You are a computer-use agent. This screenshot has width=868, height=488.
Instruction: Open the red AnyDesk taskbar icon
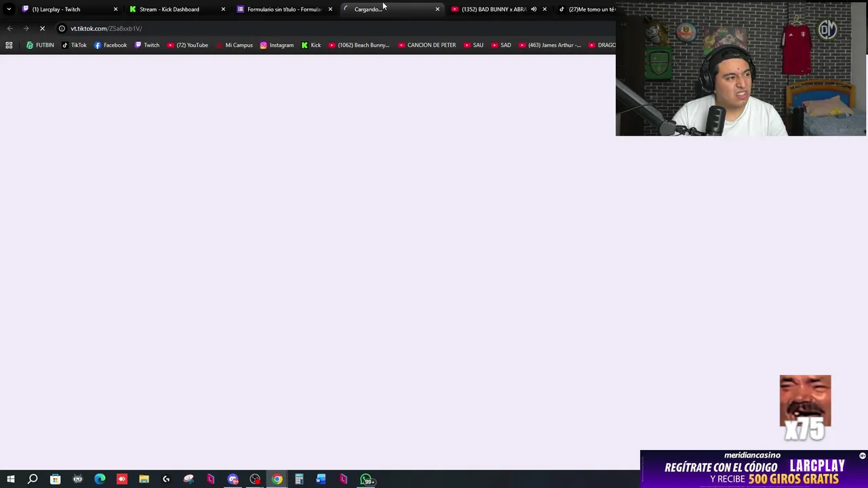[121, 479]
